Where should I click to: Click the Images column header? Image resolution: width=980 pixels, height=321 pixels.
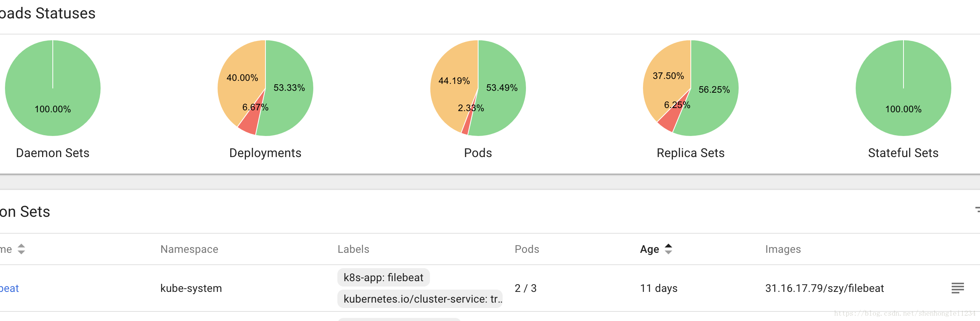coord(783,249)
